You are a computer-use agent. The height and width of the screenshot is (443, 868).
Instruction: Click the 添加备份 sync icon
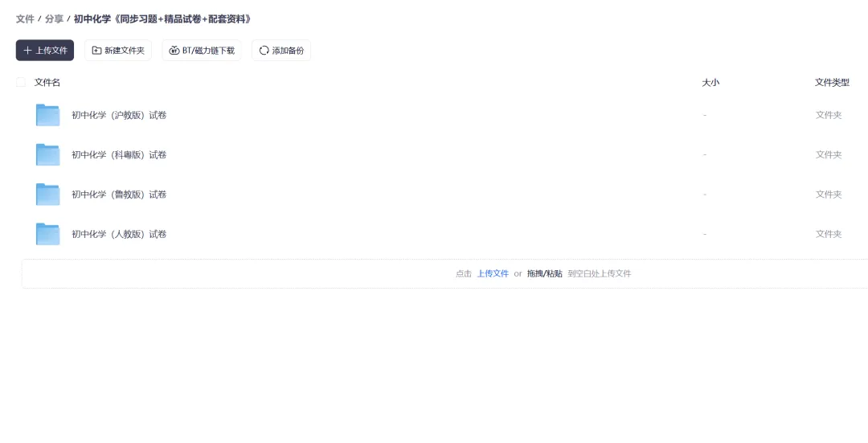pos(264,51)
